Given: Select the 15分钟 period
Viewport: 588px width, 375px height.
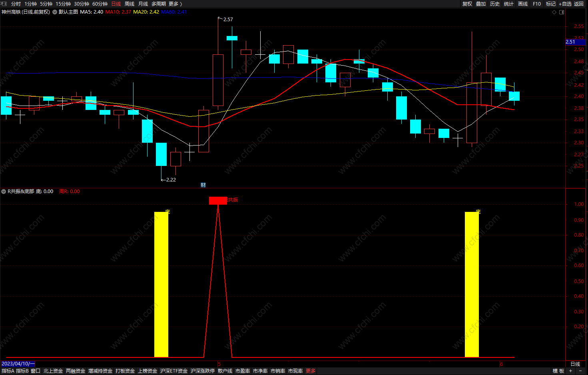Looking at the screenshot, I should click(63, 4).
